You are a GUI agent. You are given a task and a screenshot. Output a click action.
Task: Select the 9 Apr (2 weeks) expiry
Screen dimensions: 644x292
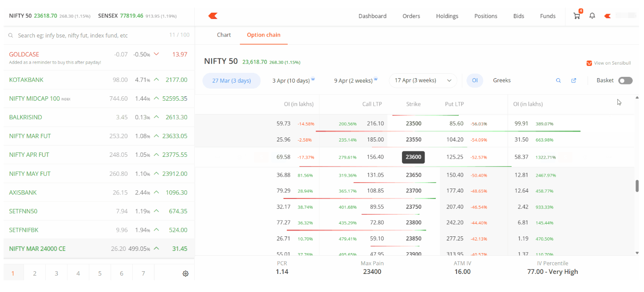point(356,80)
